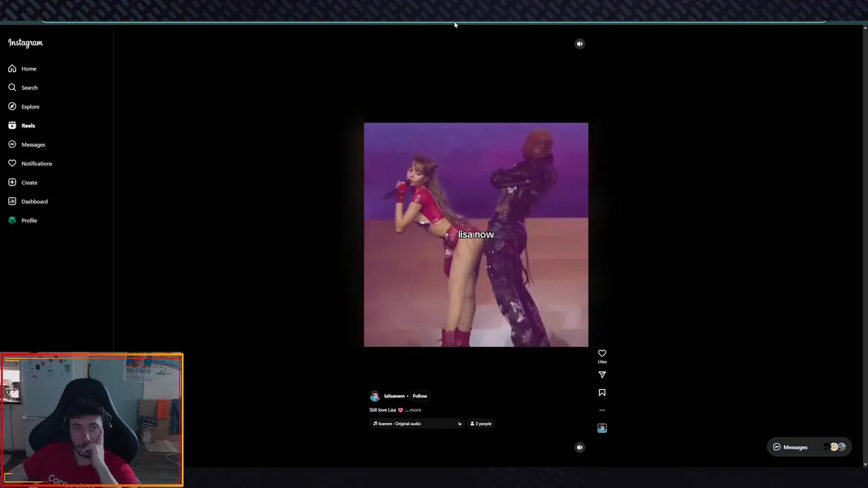Save the reel with the bookmark icon
This screenshot has width=868, height=488.
[602, 392]
